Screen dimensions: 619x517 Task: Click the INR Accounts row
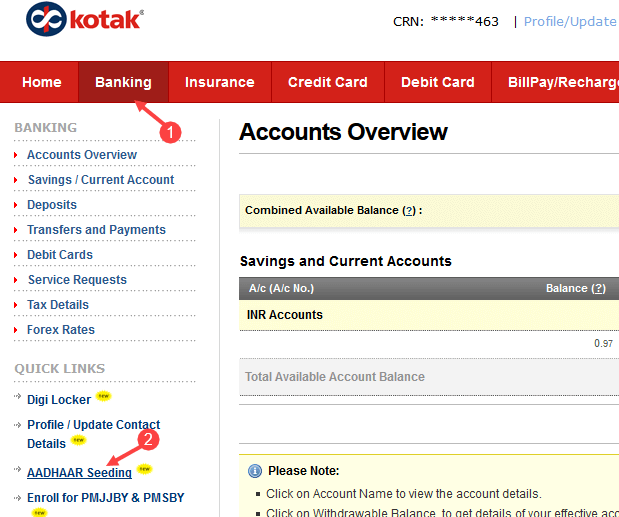429,315
